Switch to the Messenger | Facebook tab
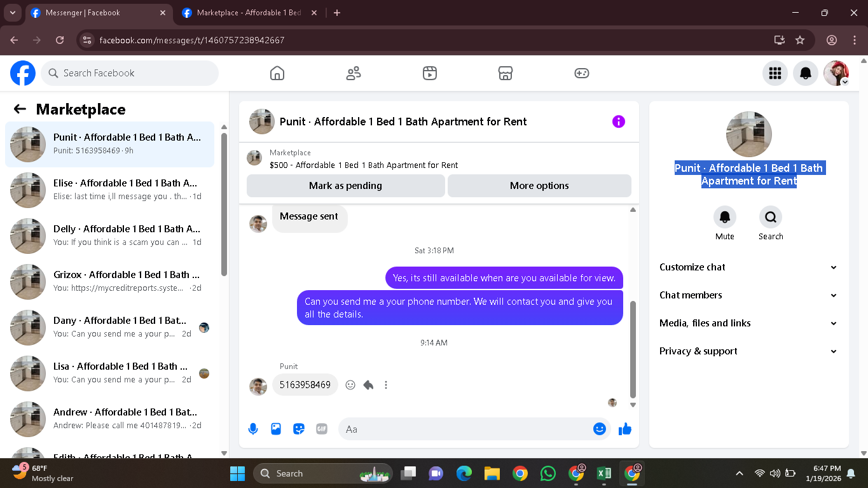The width and height of the screenshot is (868, 488). tap(99, 13)
